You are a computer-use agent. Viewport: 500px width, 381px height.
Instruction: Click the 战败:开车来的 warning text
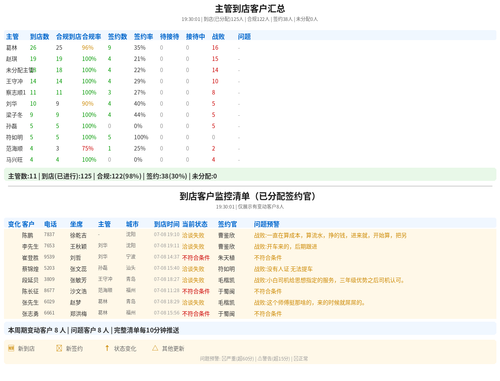pos(285,247)
